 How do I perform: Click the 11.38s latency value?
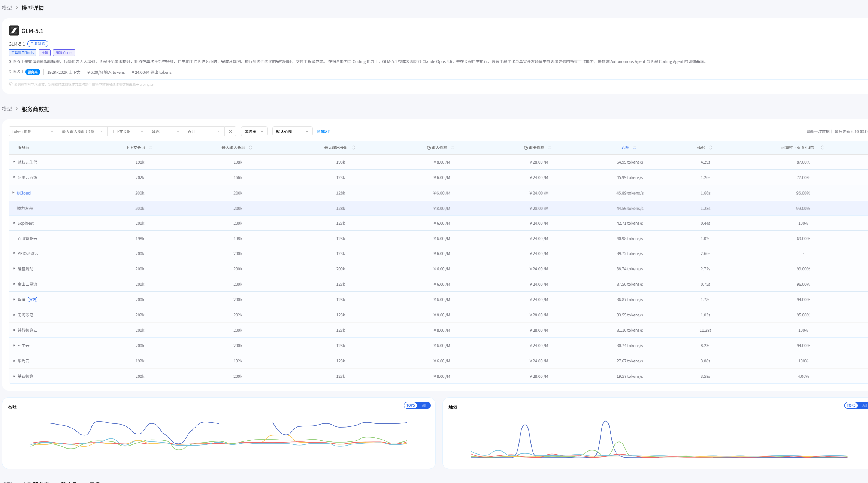tap(705, 330)
